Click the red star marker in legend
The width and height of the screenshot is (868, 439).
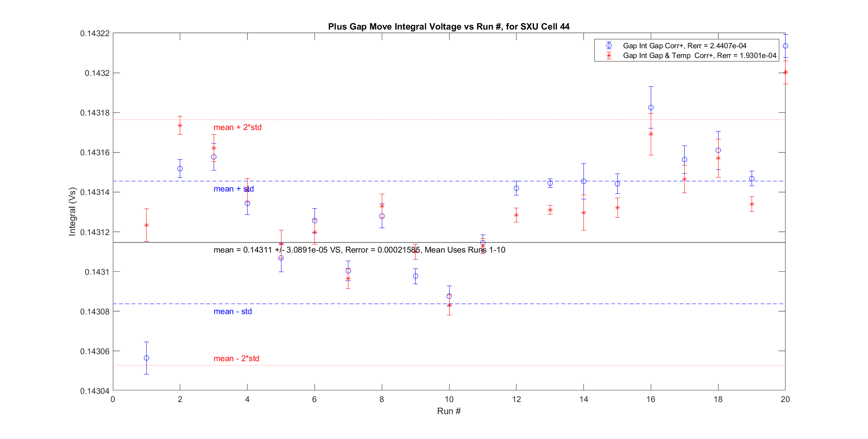coord(609,56)
